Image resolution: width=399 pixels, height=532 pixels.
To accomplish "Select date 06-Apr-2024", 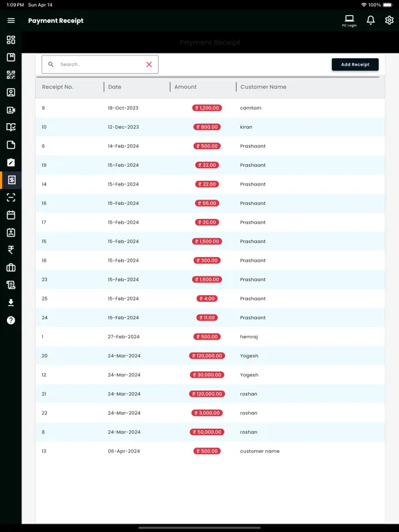I will 123,451.
